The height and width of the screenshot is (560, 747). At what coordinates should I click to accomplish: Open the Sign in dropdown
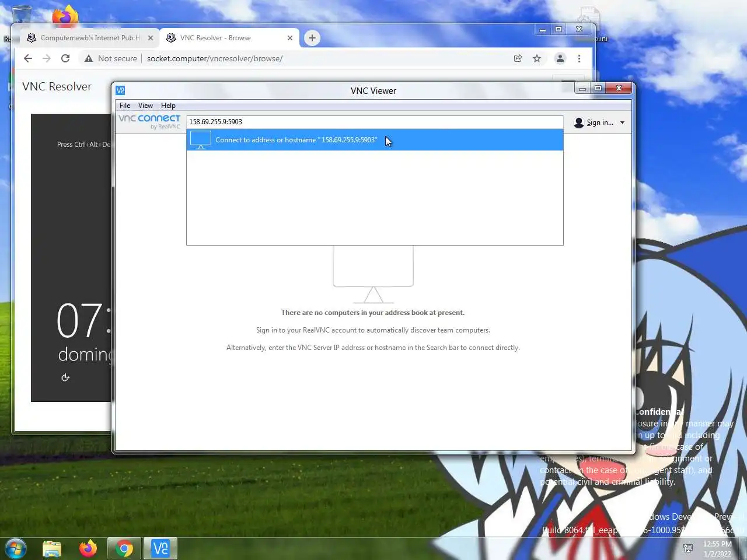599,123
